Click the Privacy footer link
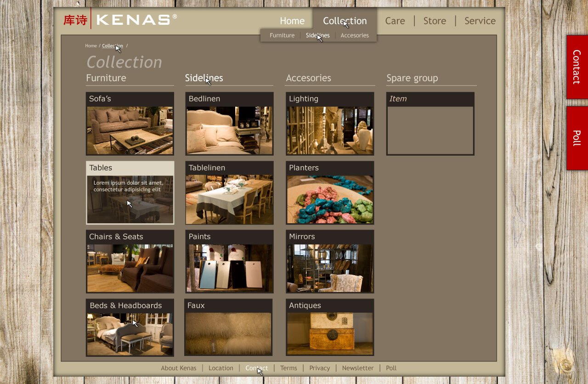 click(320, 368)
